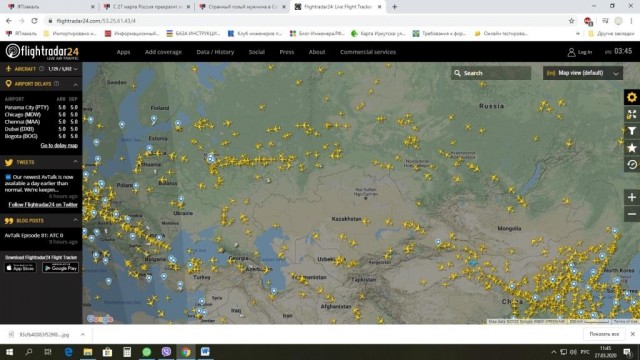640x360 pixels.
Task: Bookmark this page with the star icon
Action: click(571, 21)
